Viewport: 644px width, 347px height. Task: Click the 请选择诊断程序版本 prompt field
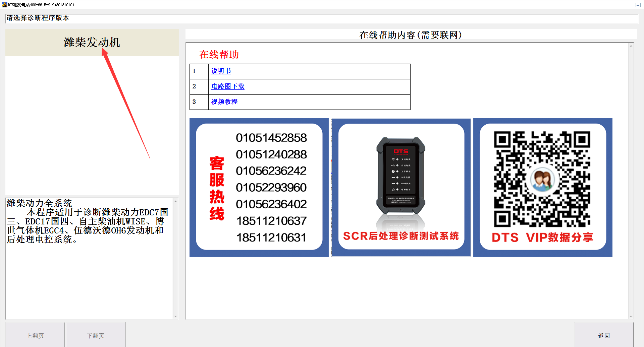pyautogui.click(x=322, y=18)
